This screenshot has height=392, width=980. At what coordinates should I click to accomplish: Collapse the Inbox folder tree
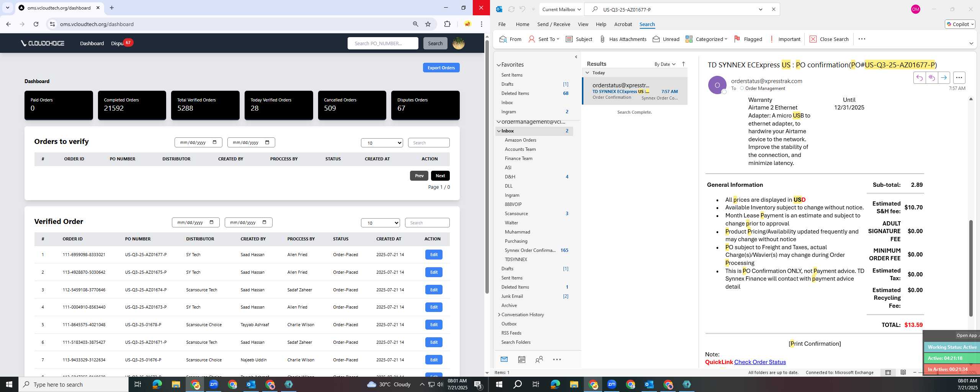tap(499, 131)
